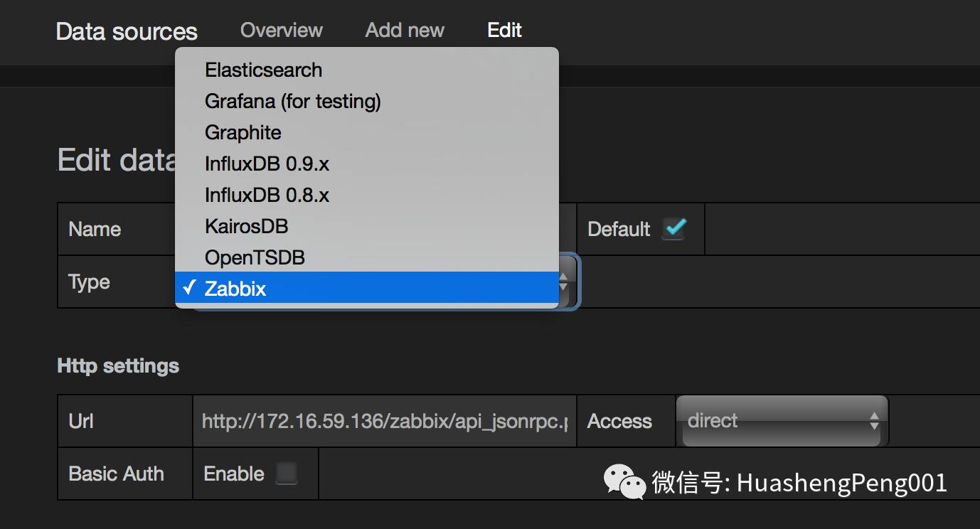Enable the Basic Auth checkbox
The width and height of the screenshot is (980, 529).
point(287,473)
